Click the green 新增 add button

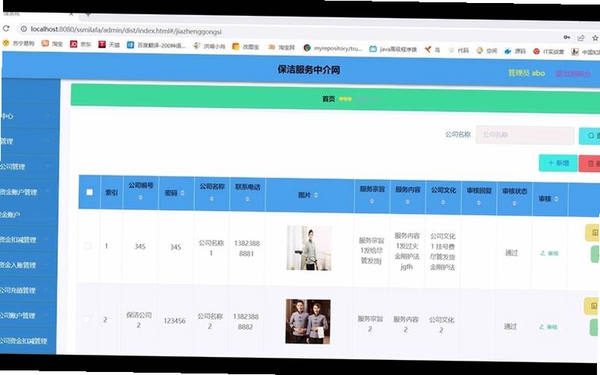tap(558, 163)
